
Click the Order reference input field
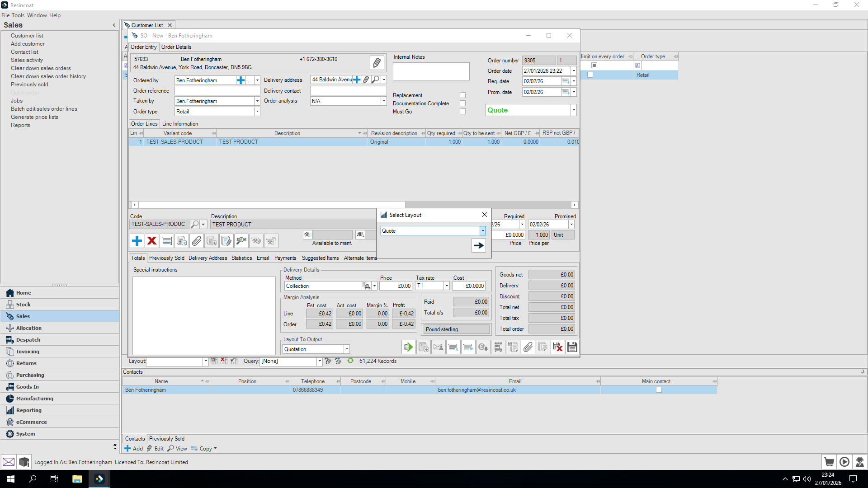pos(217,91)
